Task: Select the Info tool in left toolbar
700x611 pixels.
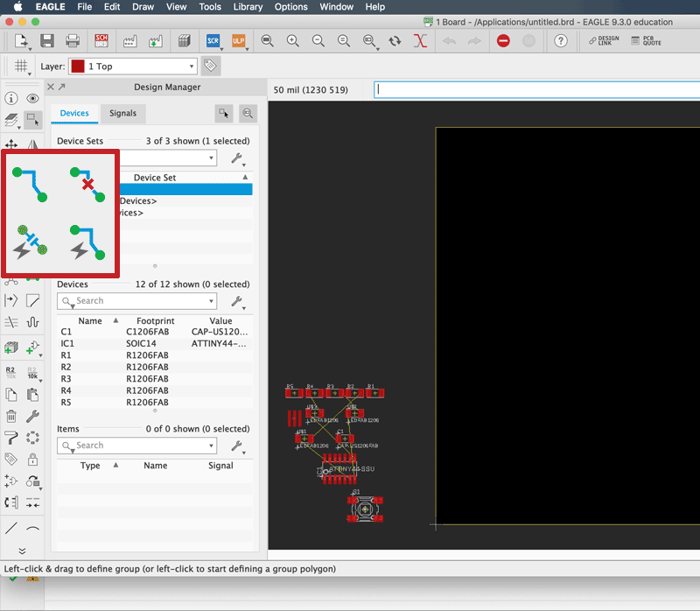Action: click(x=11, y=98)
